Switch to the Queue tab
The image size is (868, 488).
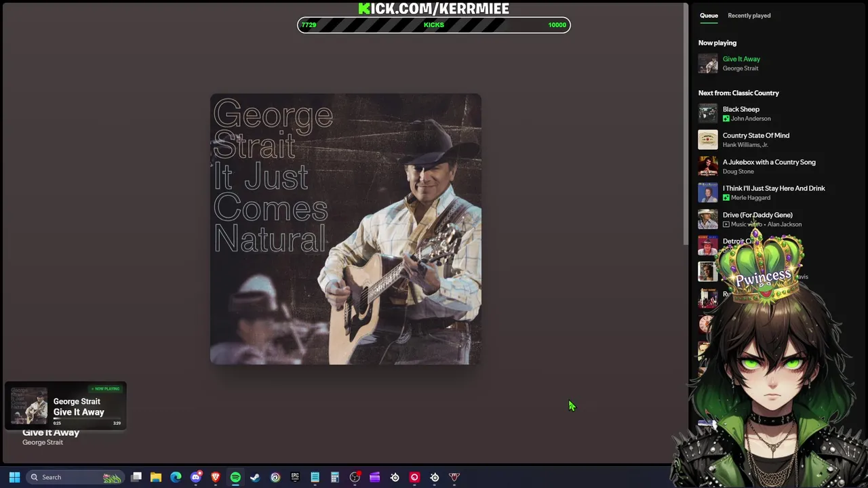coord(709,16)
